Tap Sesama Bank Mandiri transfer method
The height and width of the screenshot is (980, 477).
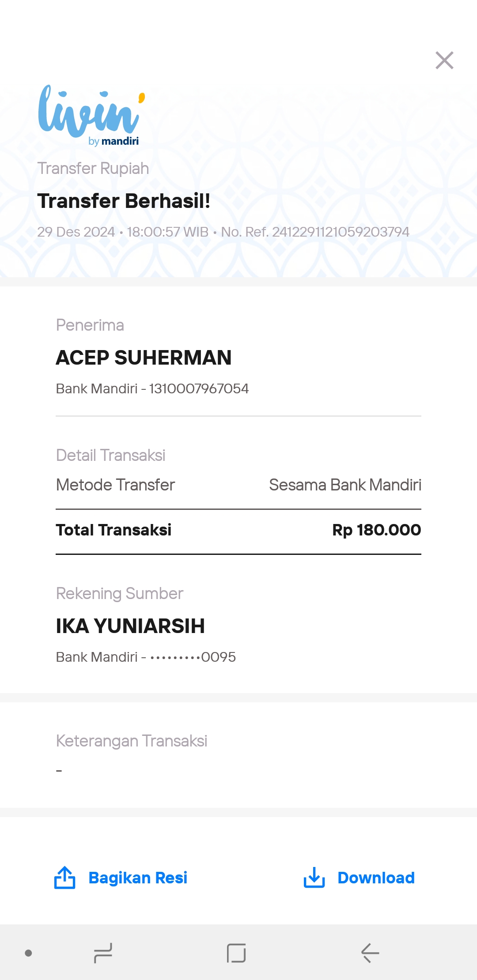(345, 485)
